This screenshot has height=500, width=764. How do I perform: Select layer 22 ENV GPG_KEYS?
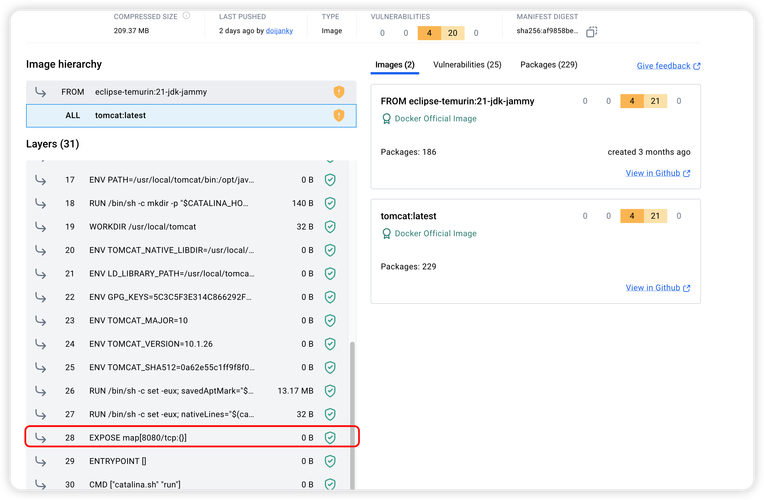188,297
